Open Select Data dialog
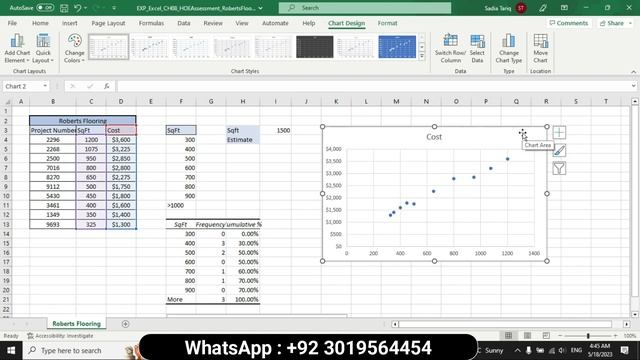Image resolution: width=640 pixels, height=360 pixels. point(477,48)
